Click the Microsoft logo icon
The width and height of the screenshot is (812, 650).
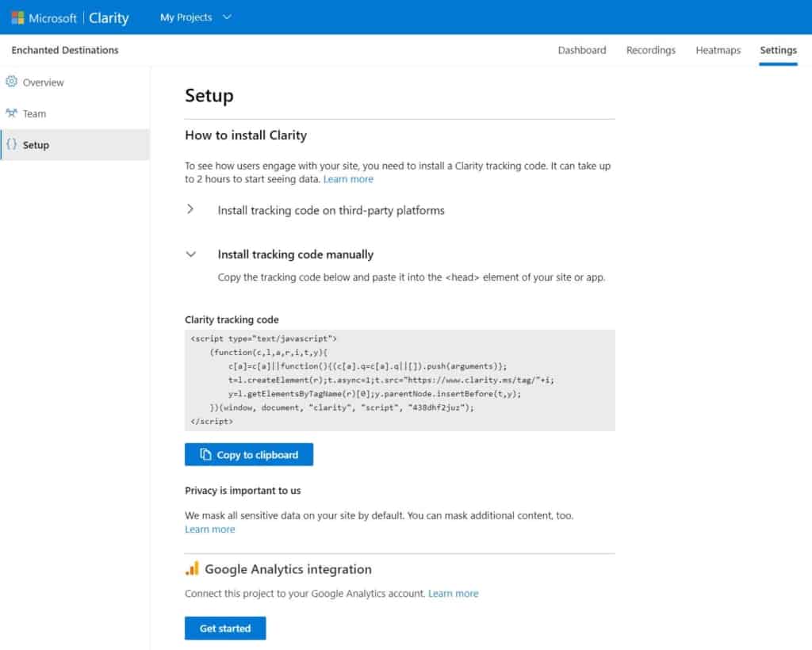17,17
